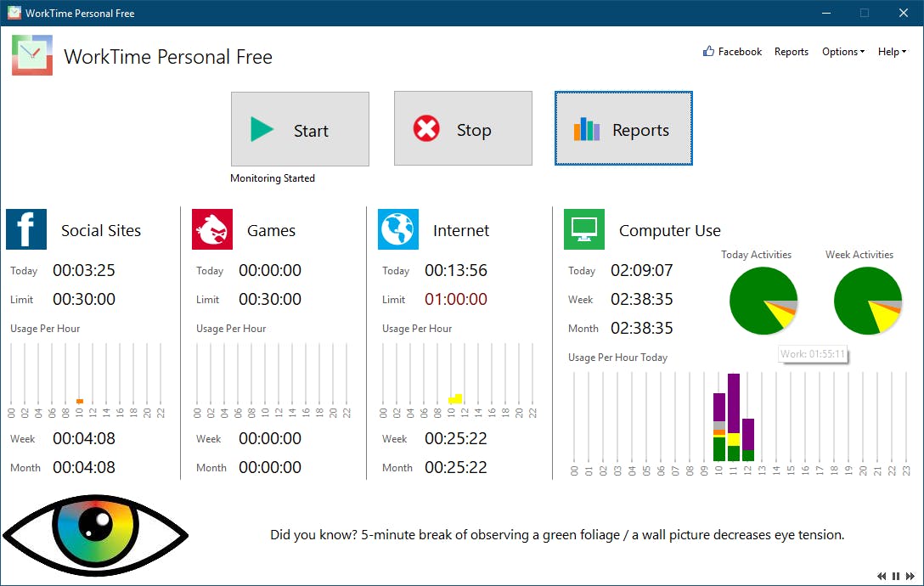This screenshot has height=586, width=924.
Task: Click Computer Use week time 02:38:35
Action: [642, 300]
